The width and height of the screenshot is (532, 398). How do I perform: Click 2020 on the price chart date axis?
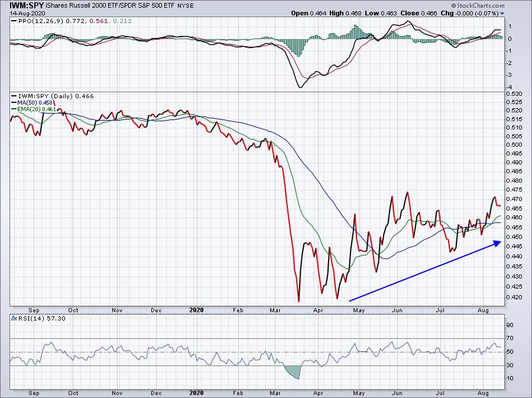196,310
